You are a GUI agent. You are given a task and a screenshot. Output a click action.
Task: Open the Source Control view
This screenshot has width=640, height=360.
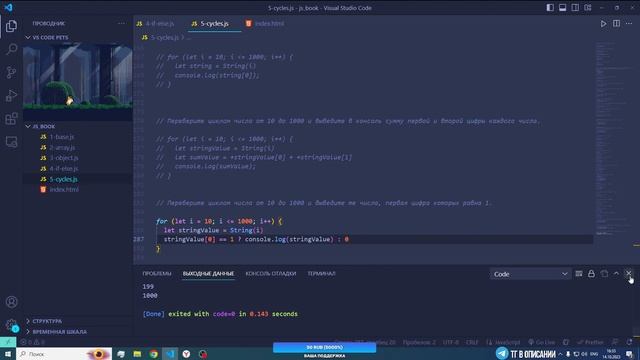tap(11, 72)
